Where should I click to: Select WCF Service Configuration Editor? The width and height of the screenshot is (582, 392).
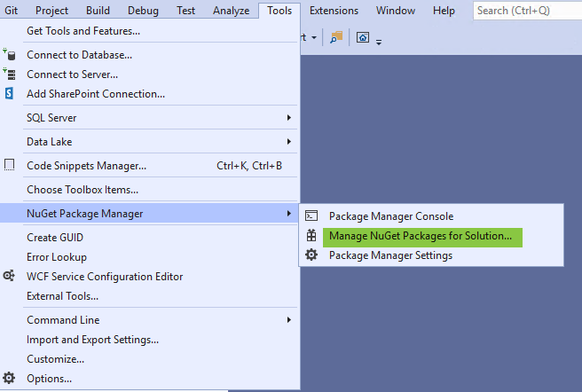coord(150,276)
